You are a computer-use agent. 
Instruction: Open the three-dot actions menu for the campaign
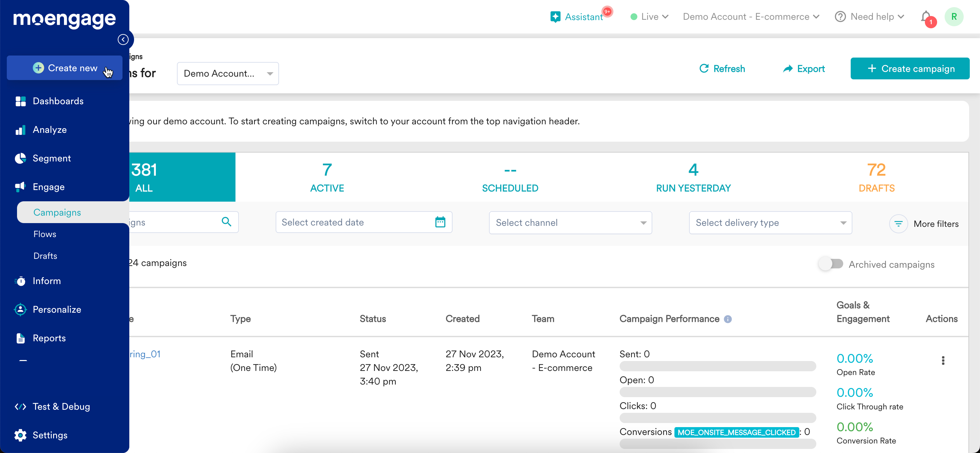(943, 360)
